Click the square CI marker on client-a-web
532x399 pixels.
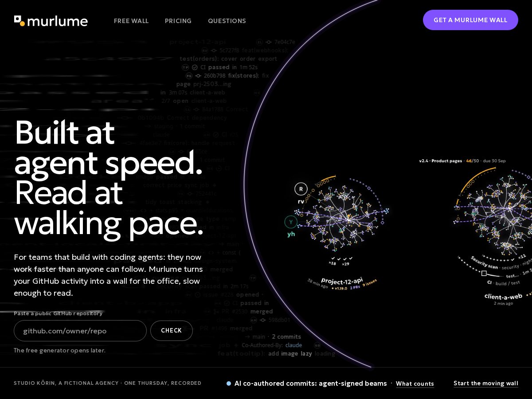(484, 274)
